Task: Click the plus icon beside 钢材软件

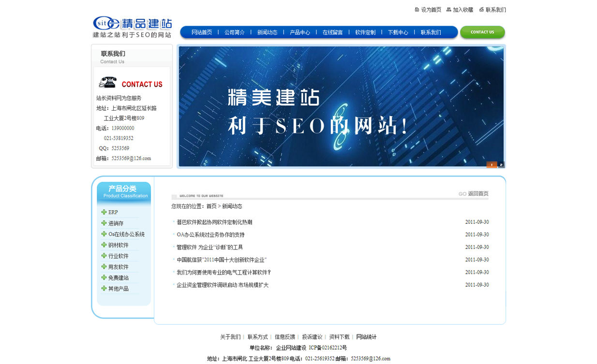Action: coord(104,245)
